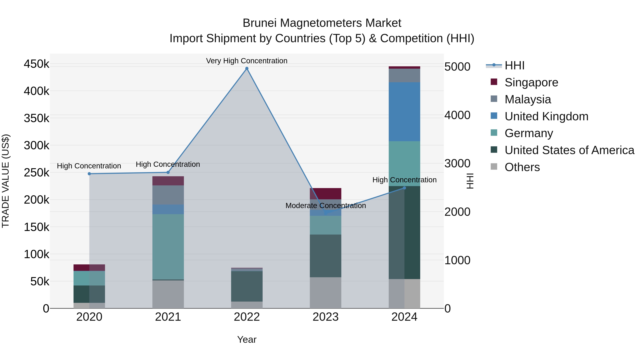
Task: Click the 3000 HHI axis tick label
Action: [457, 163]
